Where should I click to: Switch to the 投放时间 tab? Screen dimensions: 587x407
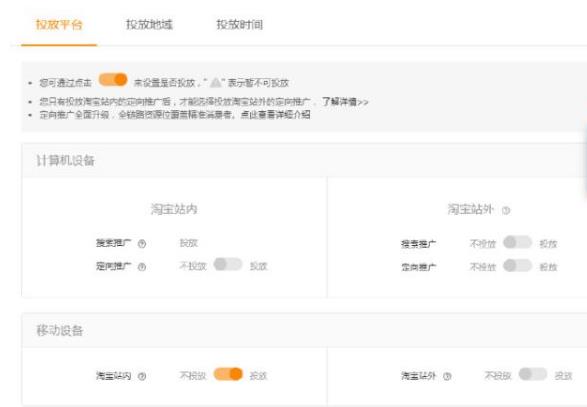(x=240, y=25)
